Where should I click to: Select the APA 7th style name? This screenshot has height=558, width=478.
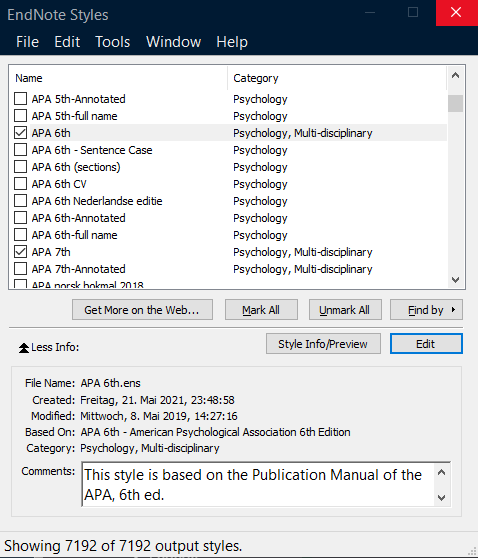tap(51, 252)
